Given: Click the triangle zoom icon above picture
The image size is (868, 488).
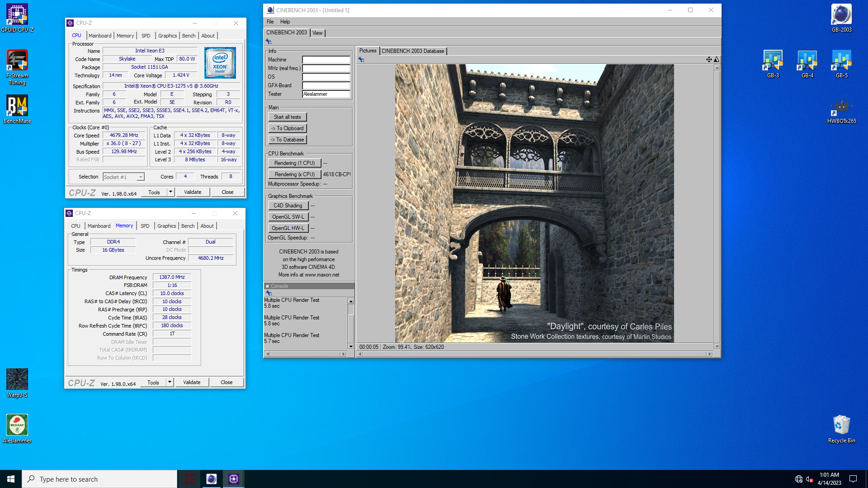Looking at the screenshot, I should tap(717, 59).
